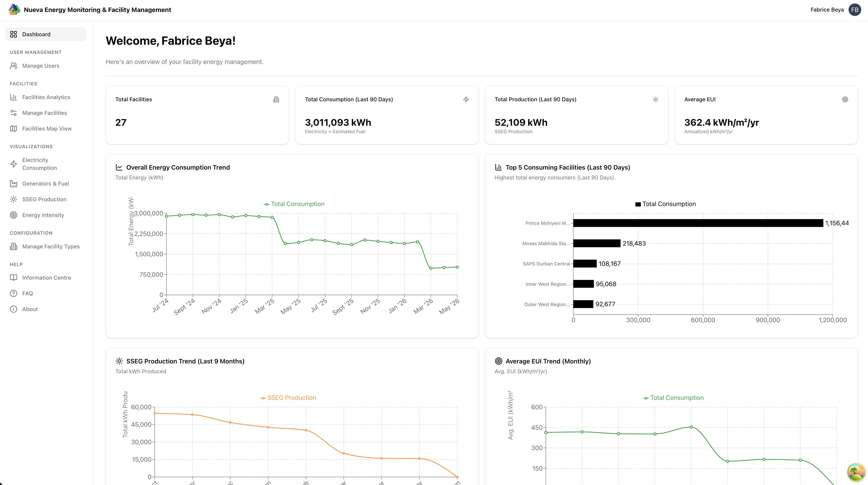This screenshot has height=485, width=868.
Task: Toggle Total Consumption legend in Top 5 Facilities chart
Action: (666, 204)
